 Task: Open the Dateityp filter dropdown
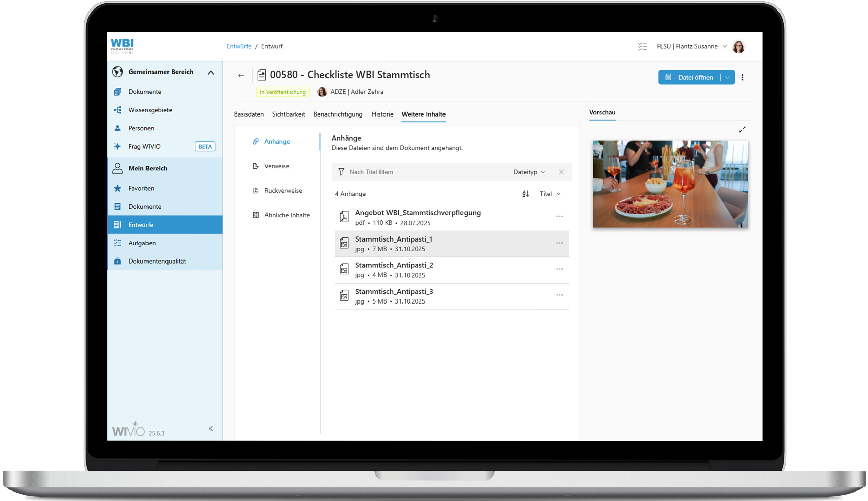click(x=529, y=172)
